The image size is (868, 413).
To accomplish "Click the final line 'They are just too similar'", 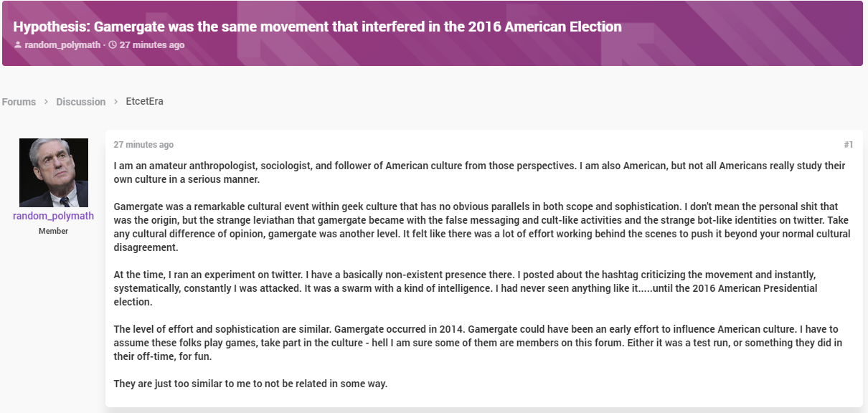I will click(250, 384).
